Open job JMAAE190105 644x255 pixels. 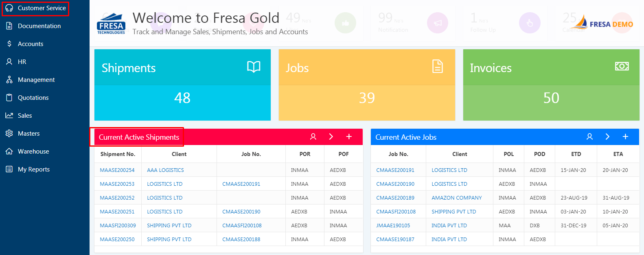393,225
